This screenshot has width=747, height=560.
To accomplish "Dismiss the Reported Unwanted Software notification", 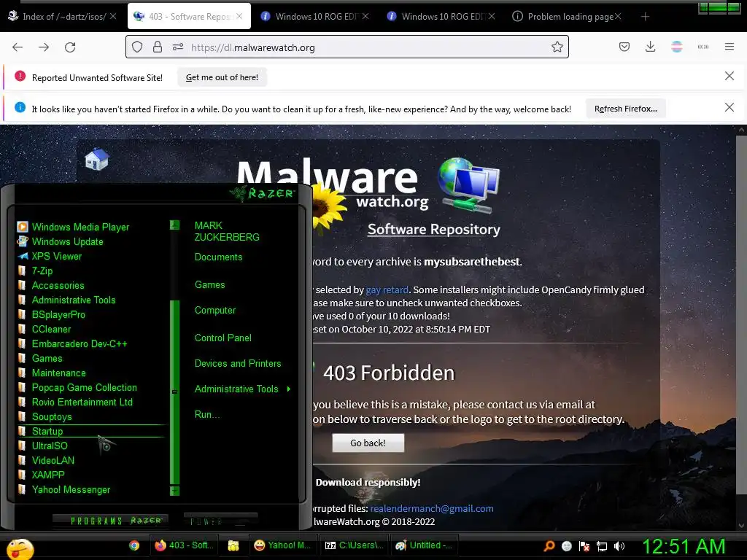I will click(729, 76).
